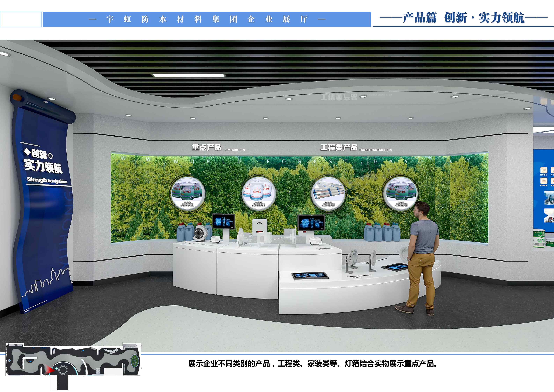Click the cyan dot on floor plan

(56, 369)
